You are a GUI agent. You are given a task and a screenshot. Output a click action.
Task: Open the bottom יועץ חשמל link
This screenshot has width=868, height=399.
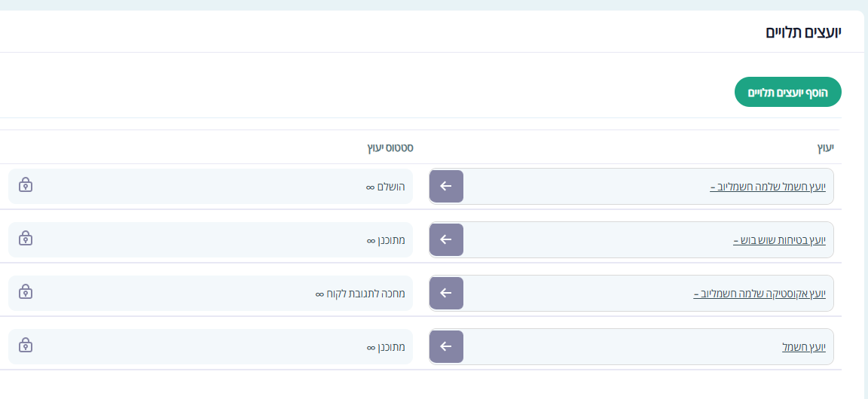(804, 347)
